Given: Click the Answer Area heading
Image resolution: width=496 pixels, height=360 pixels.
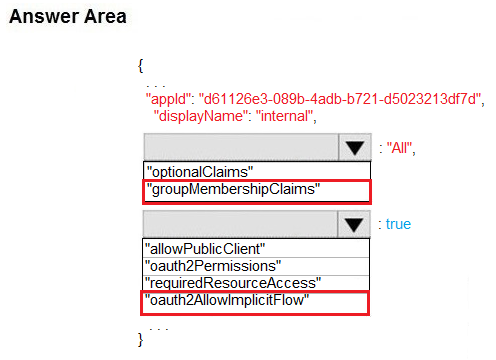Looking at the screenshot, I should [68, 16].
